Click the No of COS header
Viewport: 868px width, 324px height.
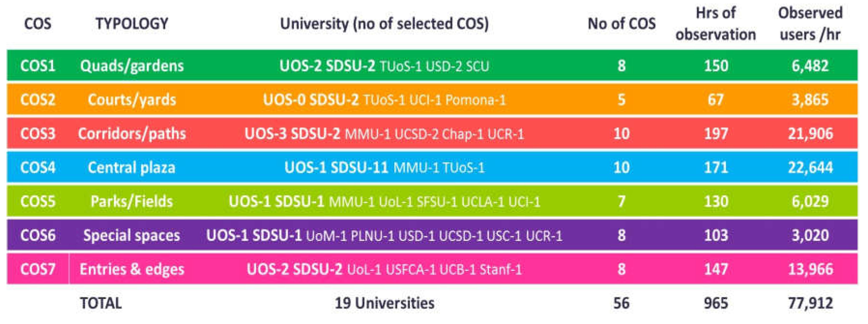[621, 24]
